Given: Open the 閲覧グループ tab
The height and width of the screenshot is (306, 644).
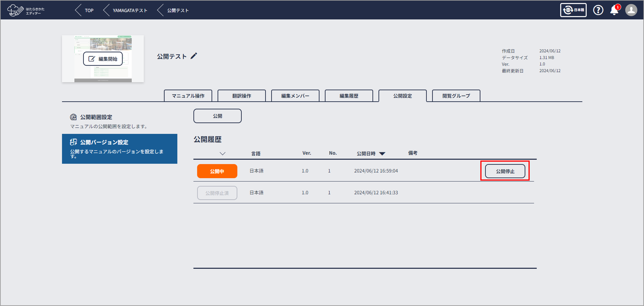Looking at the screenshot, I should click(456, 96).
